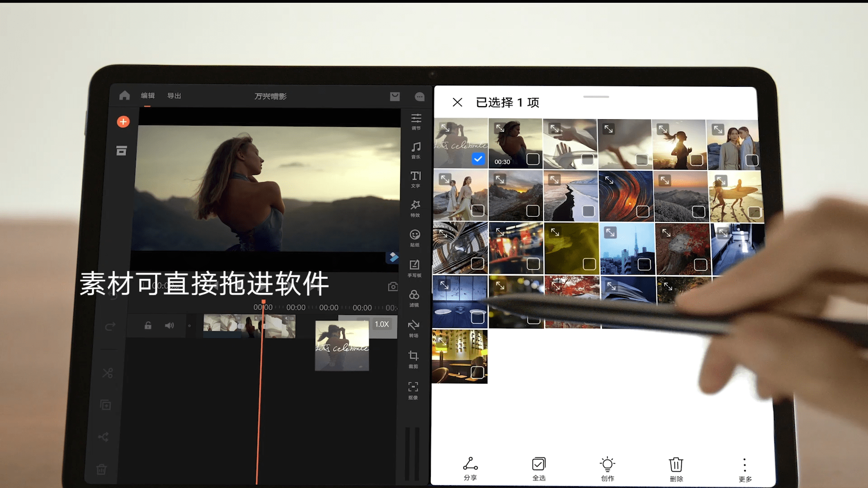Tap the home icon in the video editor
The height and width of the screenshot is (488, 868).
pyautogui.click(x=124, y=95)
